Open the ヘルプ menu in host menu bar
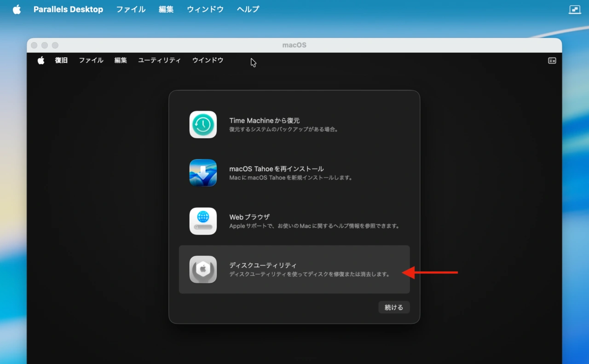The image size is (589, 364). (x=248, y=9)
